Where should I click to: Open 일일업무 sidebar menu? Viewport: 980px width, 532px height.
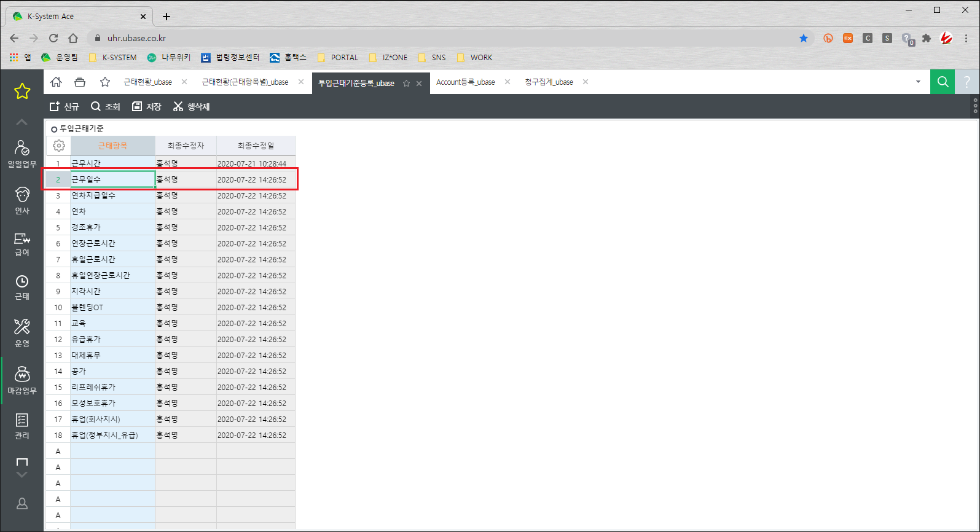(22, 154)
